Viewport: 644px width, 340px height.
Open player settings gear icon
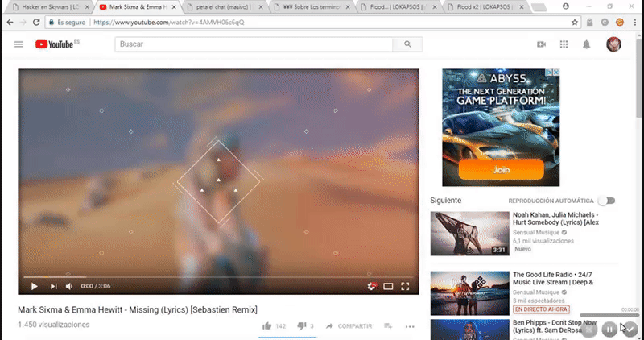(370, 286)
